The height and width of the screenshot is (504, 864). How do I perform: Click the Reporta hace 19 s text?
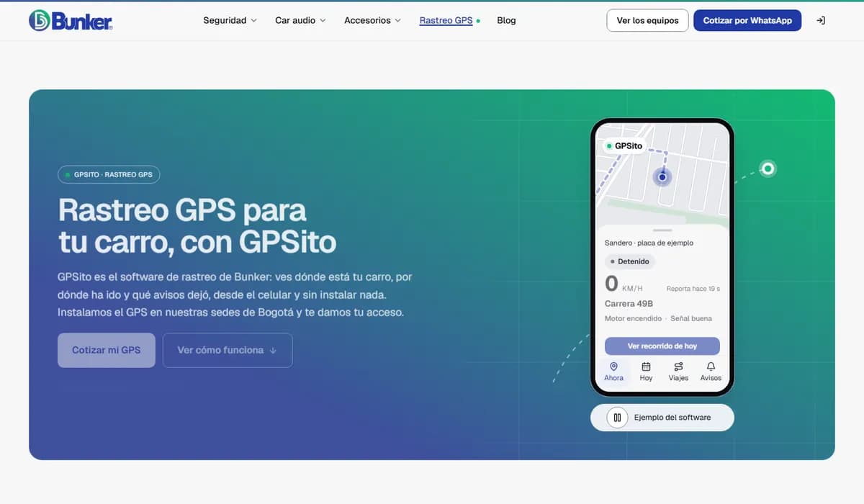point(693,289)
